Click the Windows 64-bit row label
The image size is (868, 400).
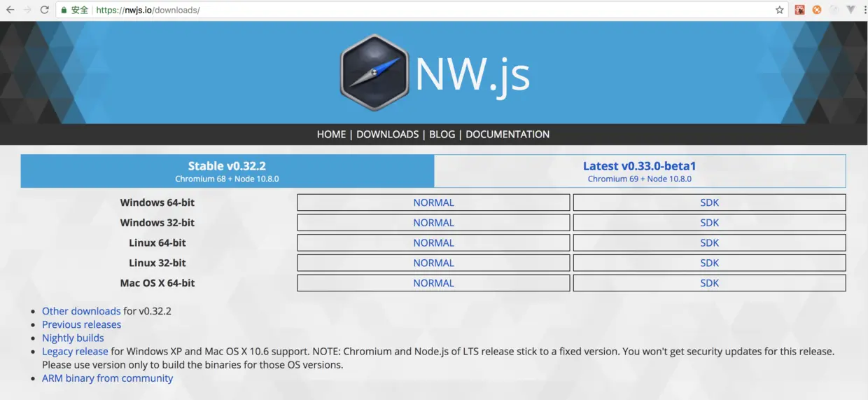pyautogui.click(x=157, y=202)
